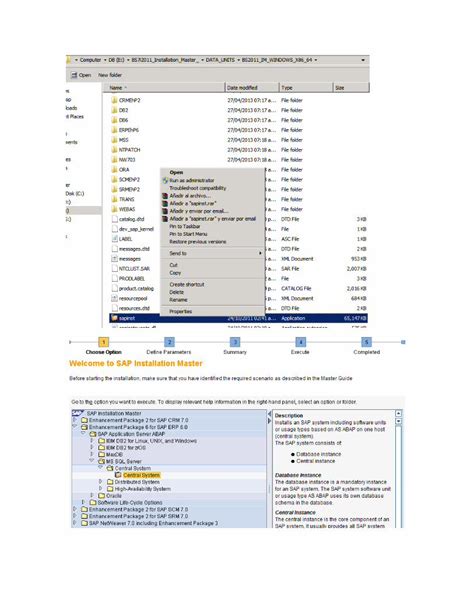Select SAP NetWeaver 7.0 including Enhancement Package 3
The width and height of the screenshot is (474, 613).
coord(153,523)
